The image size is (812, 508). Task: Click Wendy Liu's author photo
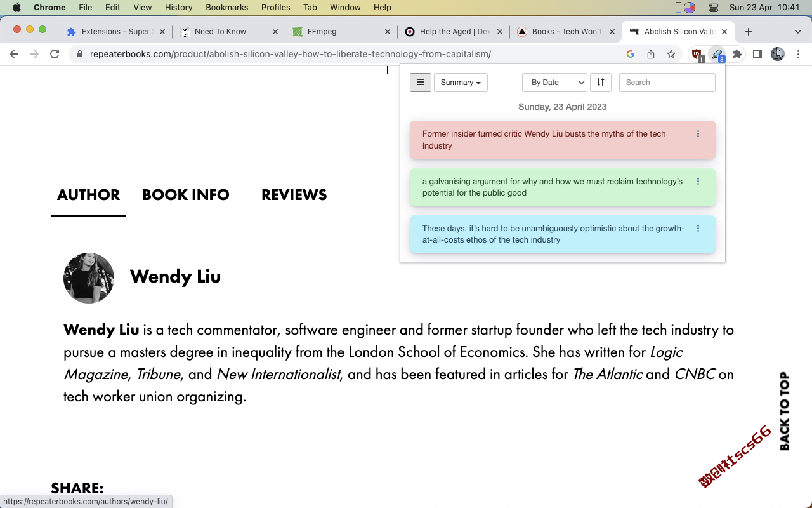tap(89, 278)
